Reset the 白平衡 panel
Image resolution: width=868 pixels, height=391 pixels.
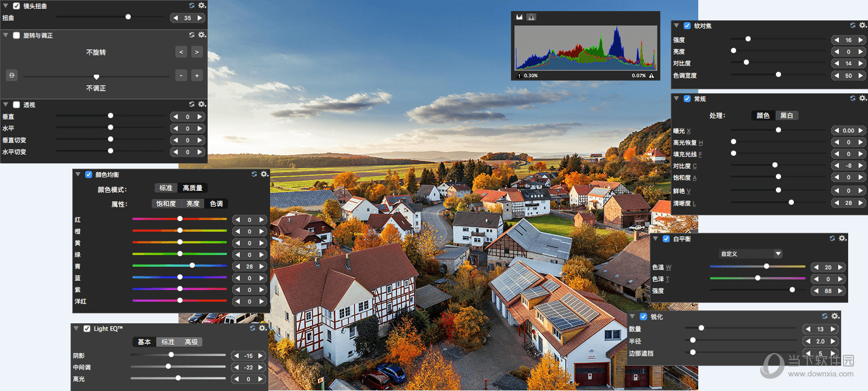833,239
